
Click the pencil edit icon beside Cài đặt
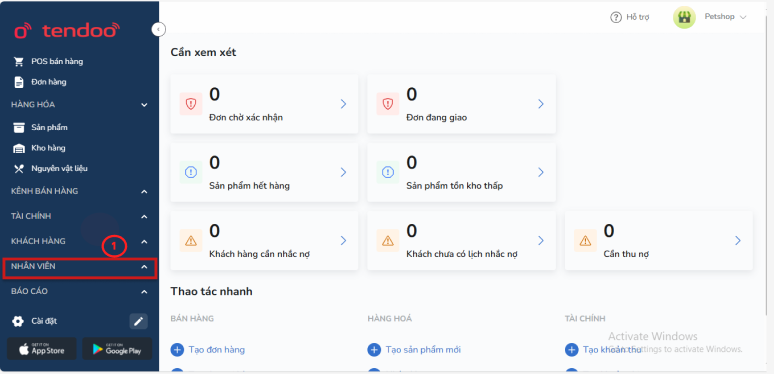pos(139,321)
